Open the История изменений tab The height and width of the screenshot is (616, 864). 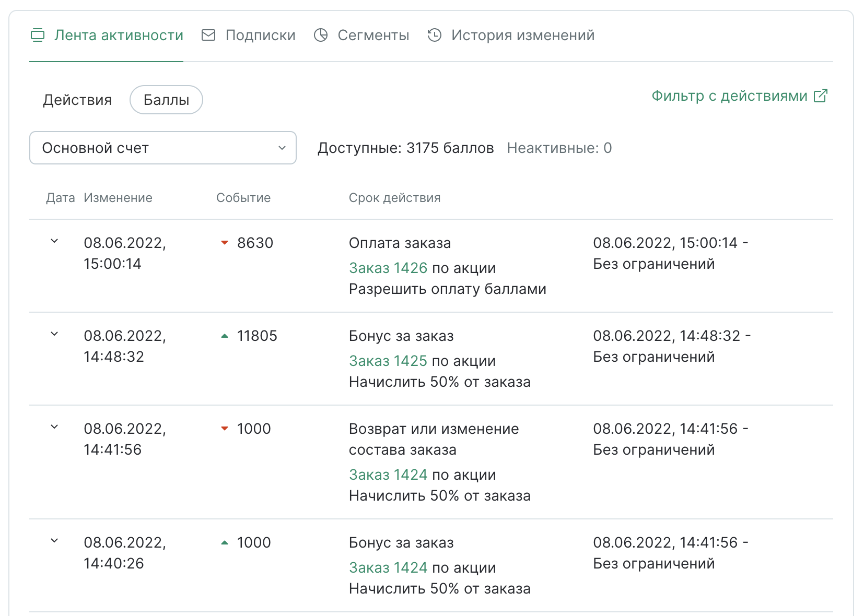pos(511,35)
